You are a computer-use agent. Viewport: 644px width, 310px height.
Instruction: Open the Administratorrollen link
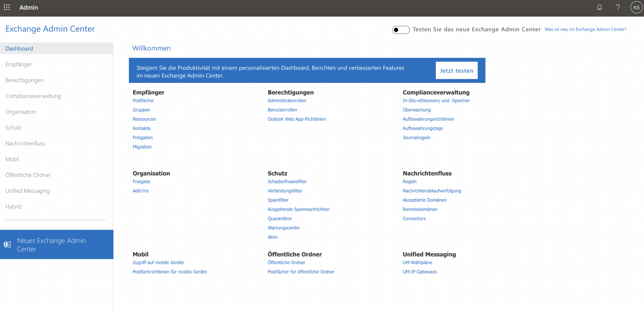[287, 101]
